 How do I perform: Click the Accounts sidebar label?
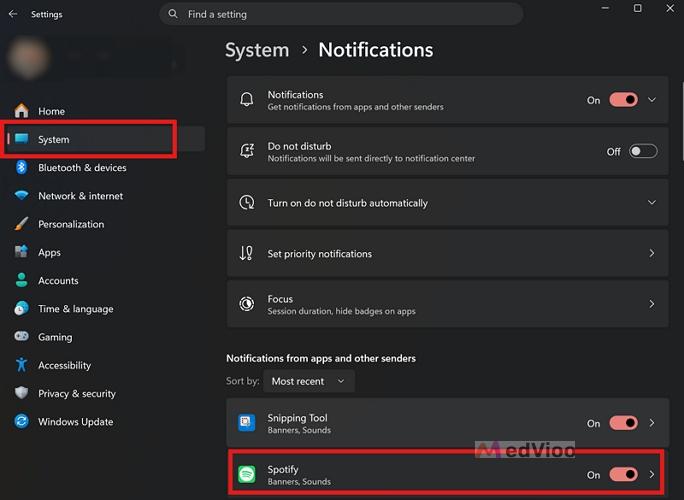[x=58, y=281]
